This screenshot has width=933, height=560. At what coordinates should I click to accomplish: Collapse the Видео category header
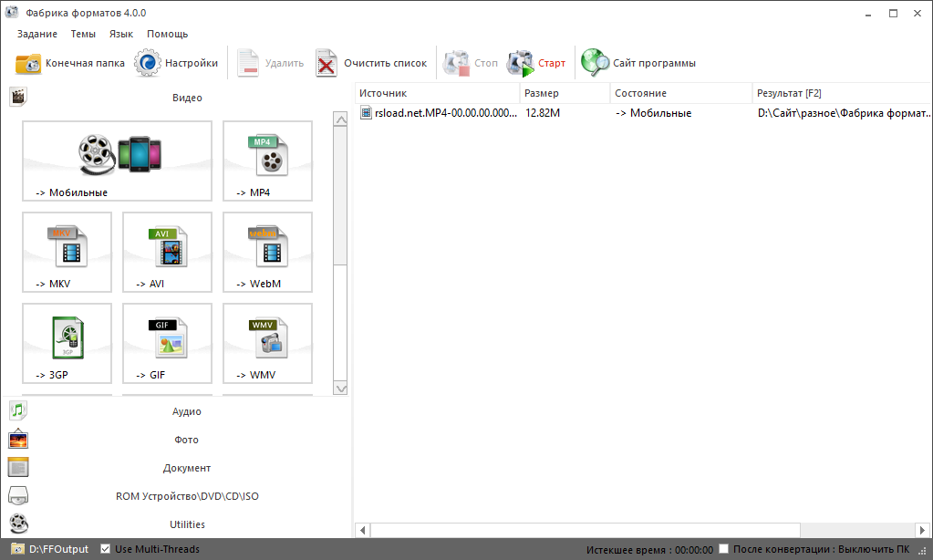pyautogui.click(x=177, y=98)
